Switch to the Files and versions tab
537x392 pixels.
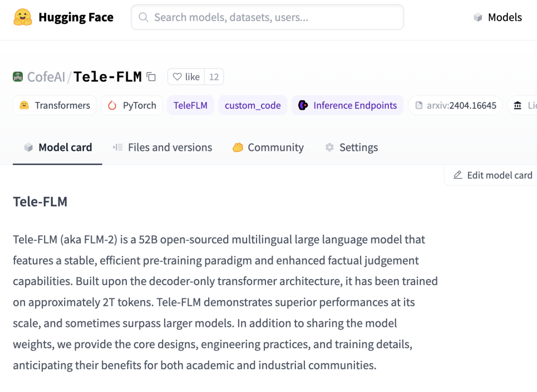click(162, 147)
